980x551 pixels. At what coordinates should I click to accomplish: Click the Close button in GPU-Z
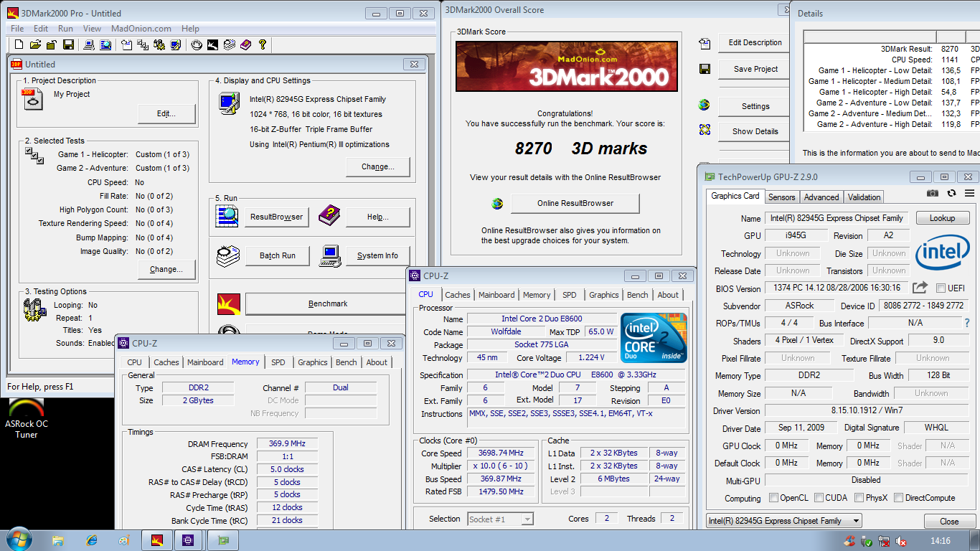[949, 522]
